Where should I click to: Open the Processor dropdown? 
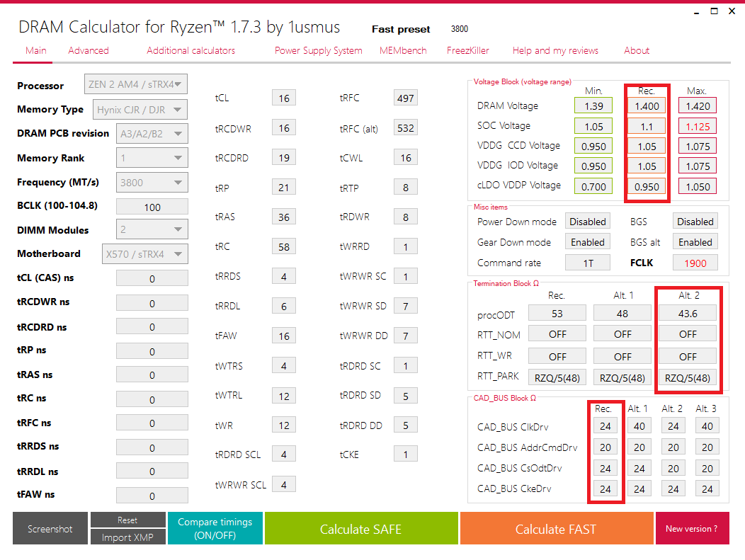[135, 84]
